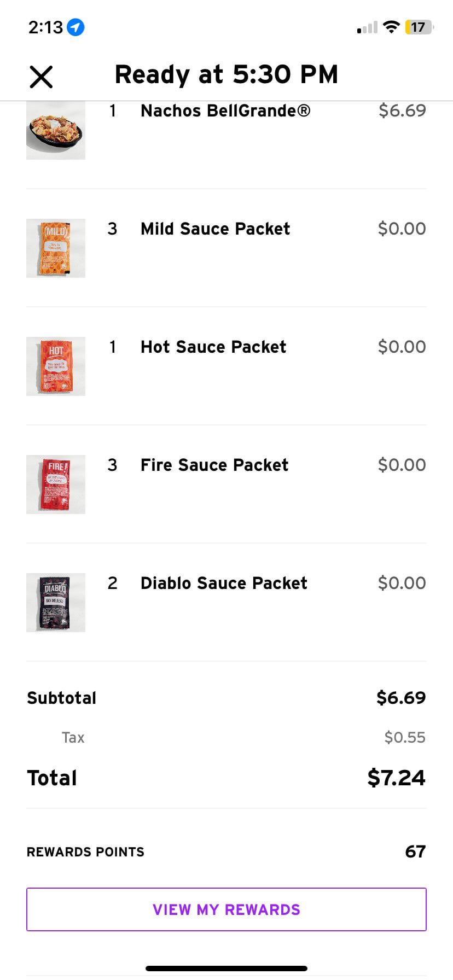The height and width of the screenshot is (980, 453).
Task: Close the order summary with X
Action: tap(41, 77)
